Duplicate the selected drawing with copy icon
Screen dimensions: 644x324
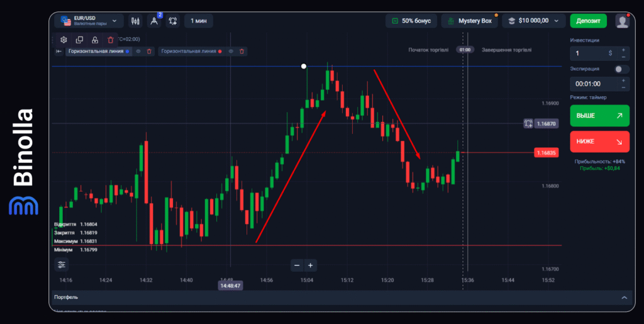[x=79, y=40]
